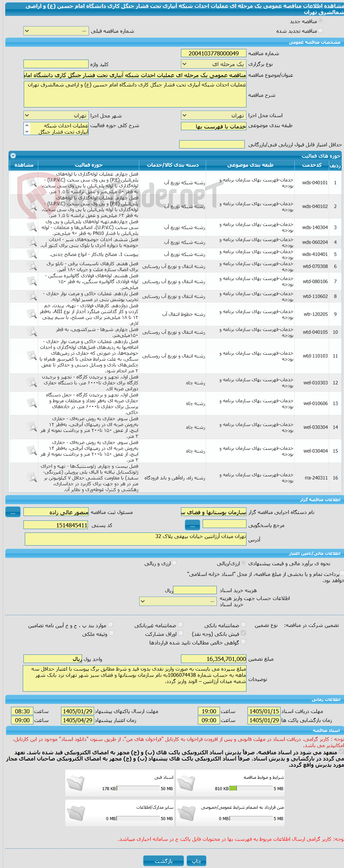The width and height of the screenshot is (344, 868).
Task: Toggle the اسناد خزانه اسلامی payment checkbox
Action: (342, 573)
